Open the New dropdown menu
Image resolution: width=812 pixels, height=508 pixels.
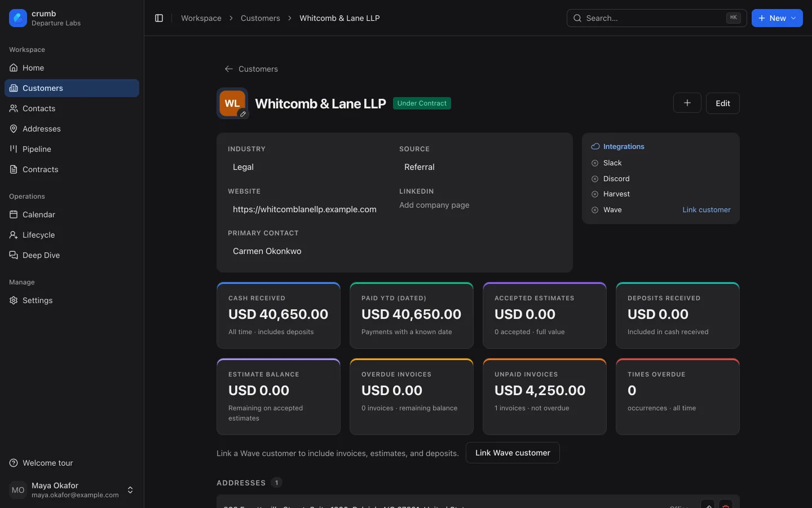(777, 18)
